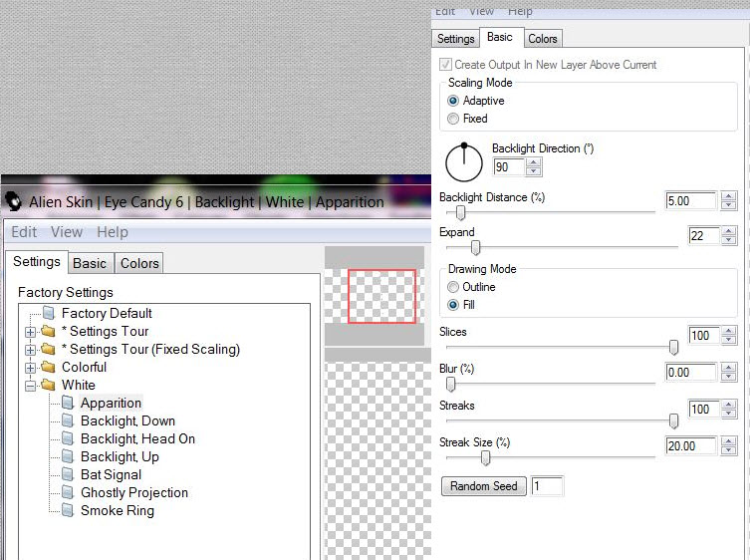The image size is (750, 560).
Task: Click the Streaks stepper arrows
Action: (x=728, y=409)
